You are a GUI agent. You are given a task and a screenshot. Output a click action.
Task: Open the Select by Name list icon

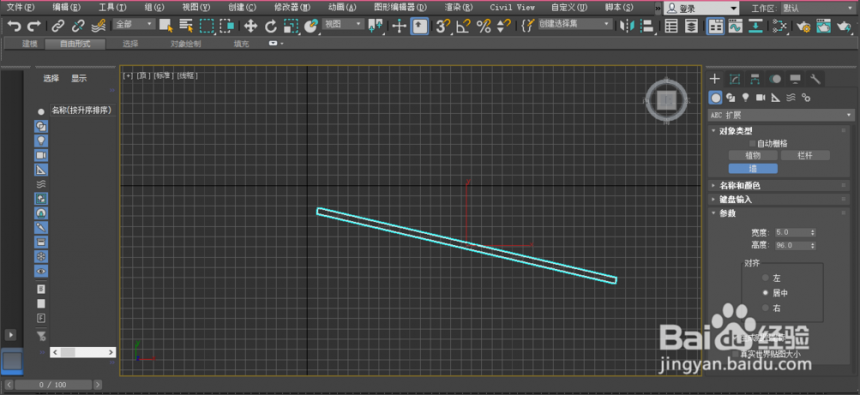click(186, 26)
